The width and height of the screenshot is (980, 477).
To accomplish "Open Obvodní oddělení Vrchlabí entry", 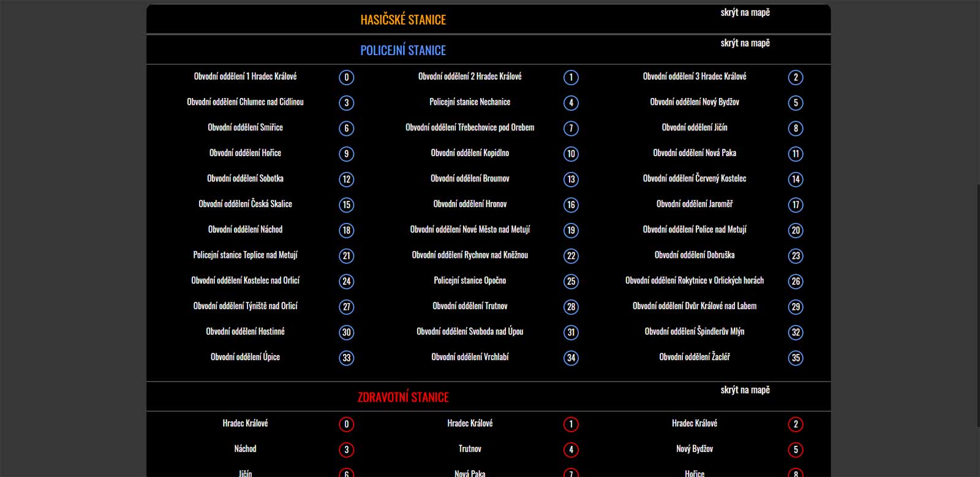I will [470, 357].
